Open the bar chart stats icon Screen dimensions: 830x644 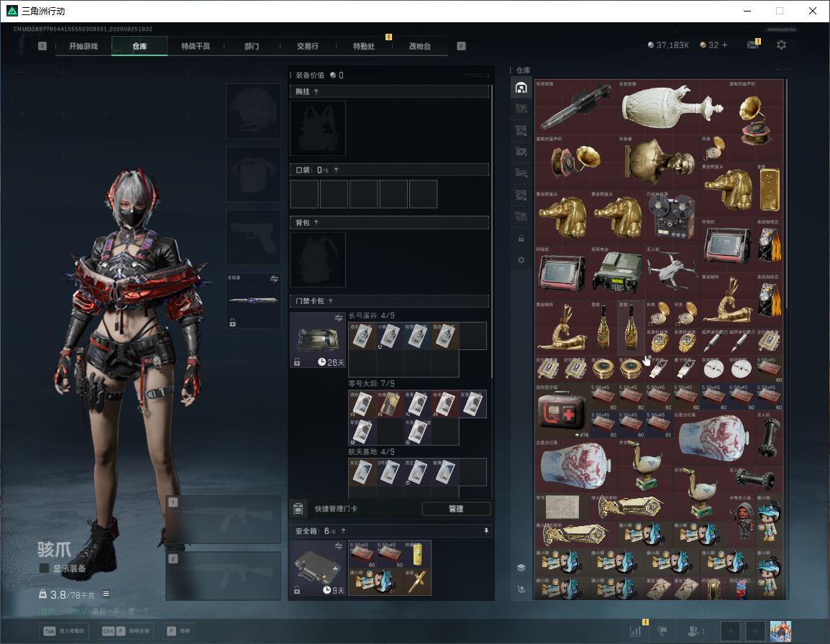635,631
